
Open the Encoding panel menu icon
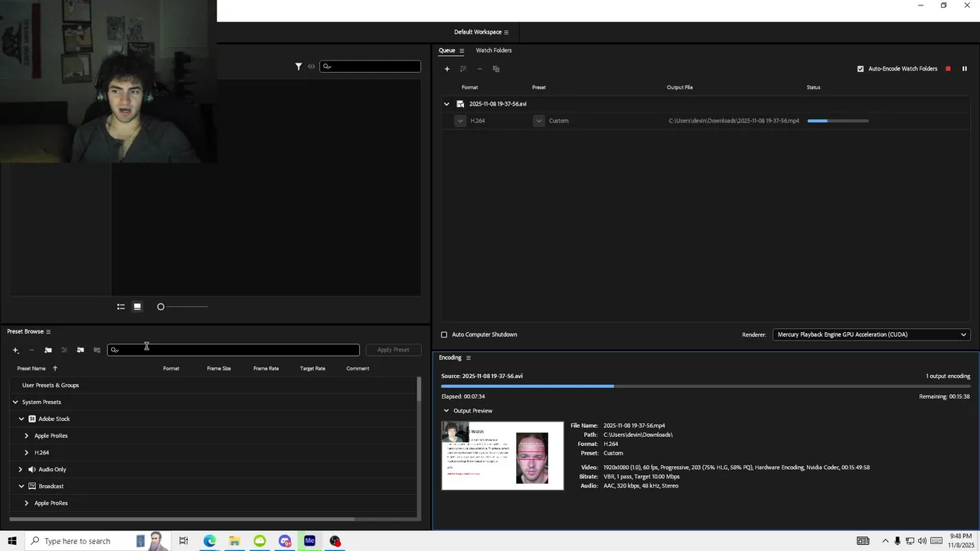pyautogui.click(x=469, y=357)
